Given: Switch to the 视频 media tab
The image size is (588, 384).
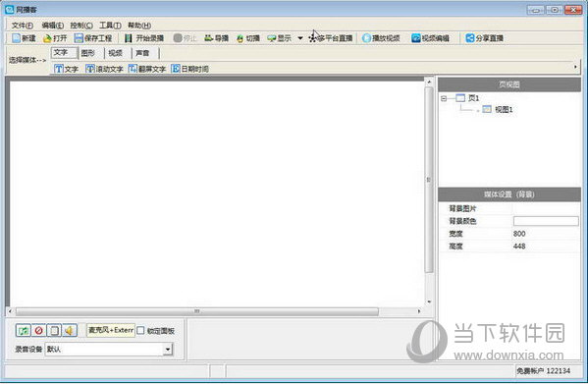Looking at the screenshot, I should coord(118,53).
